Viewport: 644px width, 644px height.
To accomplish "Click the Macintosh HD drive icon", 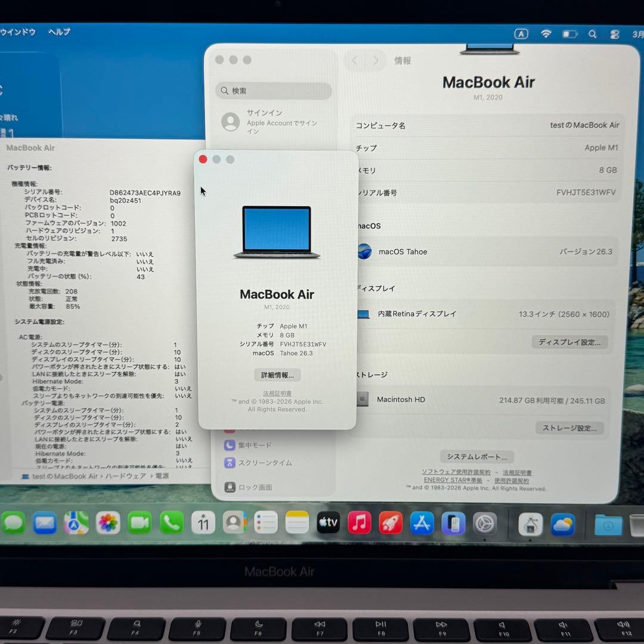I will pos(364,399).
